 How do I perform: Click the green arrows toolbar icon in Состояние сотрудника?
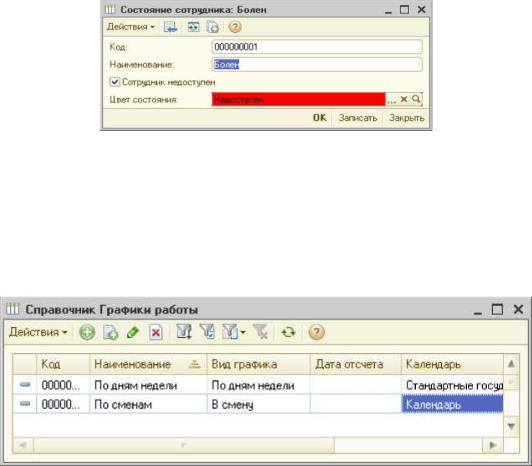pos(193,27)
